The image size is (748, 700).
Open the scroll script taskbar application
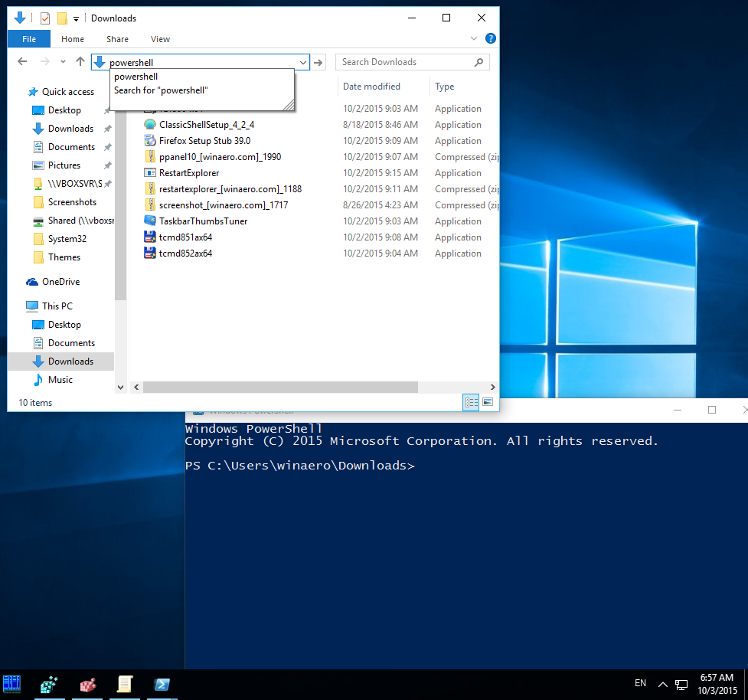[125, 685]
